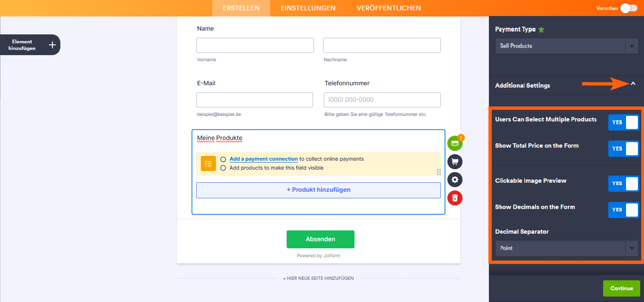Open the Decimal Separator dropdown
Screen dimensions: 644x302
click(x=566, y=248)
